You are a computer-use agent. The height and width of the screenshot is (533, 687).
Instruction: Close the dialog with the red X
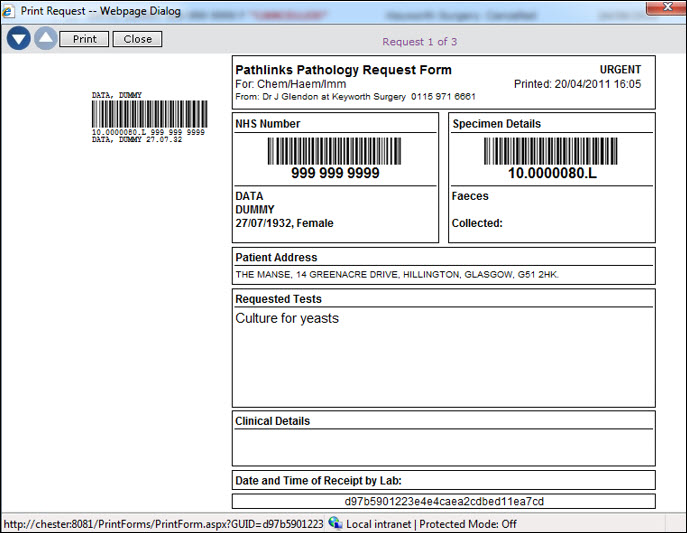(x=662, y=11)
